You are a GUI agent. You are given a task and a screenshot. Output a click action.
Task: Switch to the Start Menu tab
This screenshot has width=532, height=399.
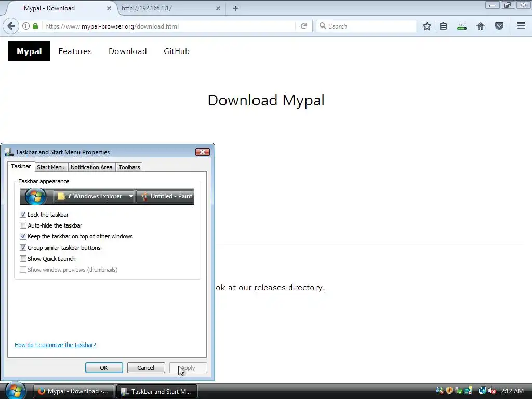tap(50, 167)
